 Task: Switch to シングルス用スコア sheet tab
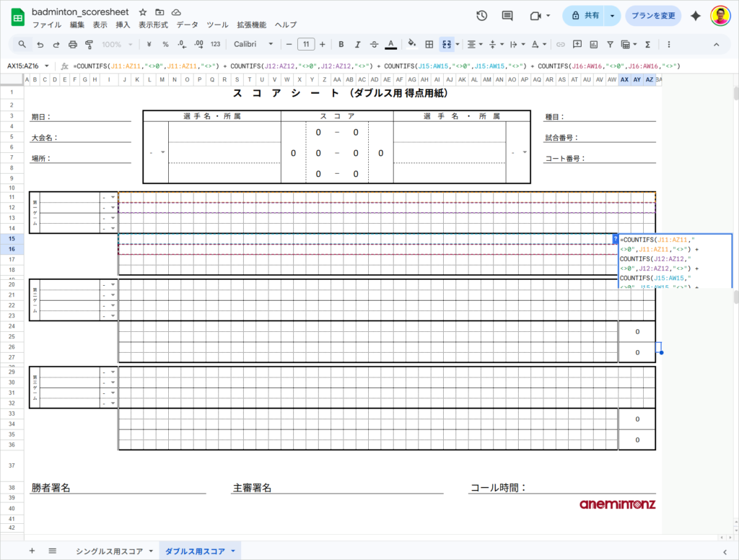(109, 551)
